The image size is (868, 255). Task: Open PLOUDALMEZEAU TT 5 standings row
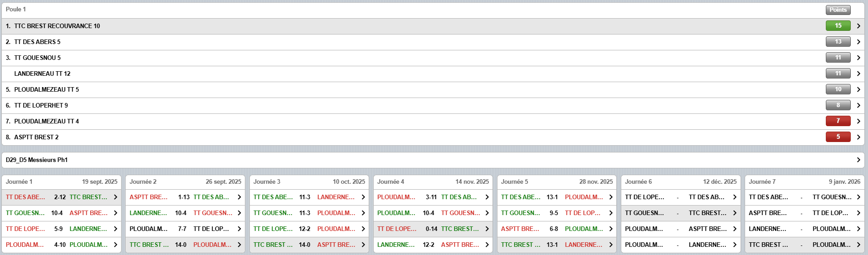pos(46,89)
